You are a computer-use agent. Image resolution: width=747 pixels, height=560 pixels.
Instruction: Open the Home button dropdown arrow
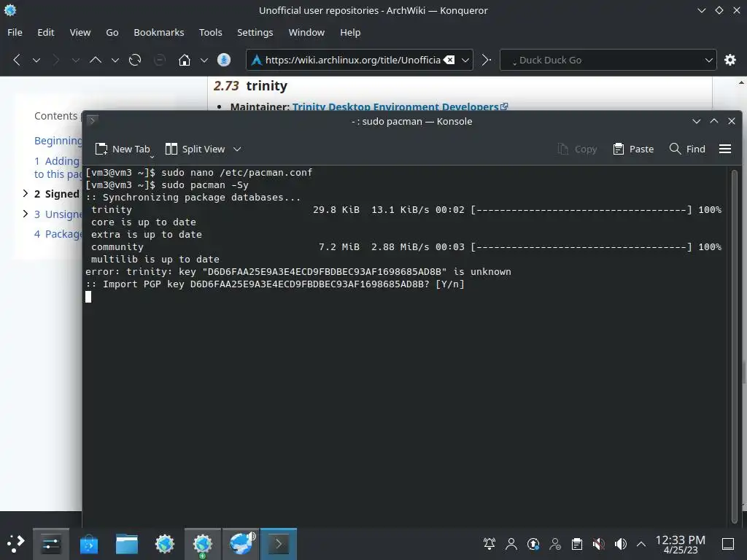(x=204, y=61)
